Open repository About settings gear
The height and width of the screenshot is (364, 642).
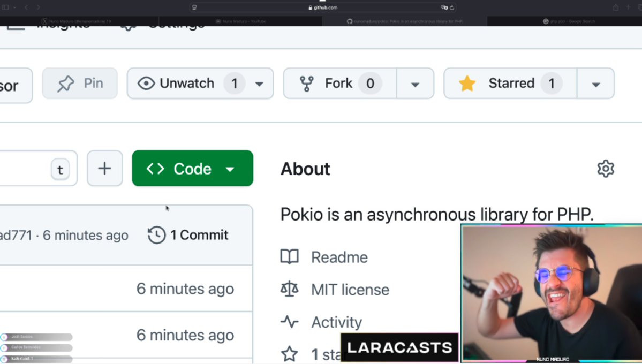[x=606, y=168]
